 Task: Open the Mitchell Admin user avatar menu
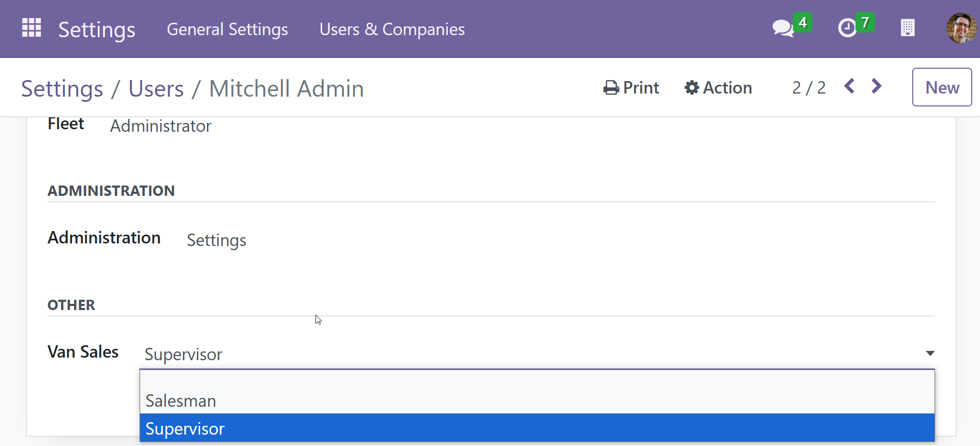pyautogui.click(x=961, y=28)
